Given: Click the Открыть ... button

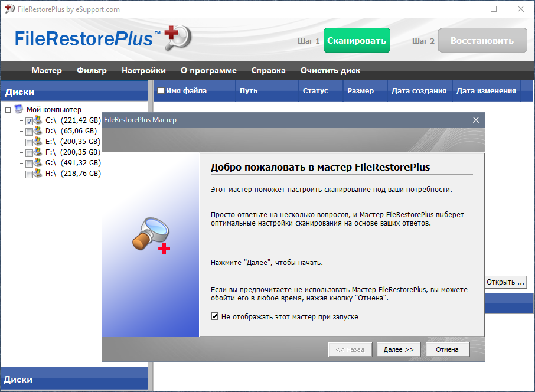Looking at the screenshot, I should [505, 282].
